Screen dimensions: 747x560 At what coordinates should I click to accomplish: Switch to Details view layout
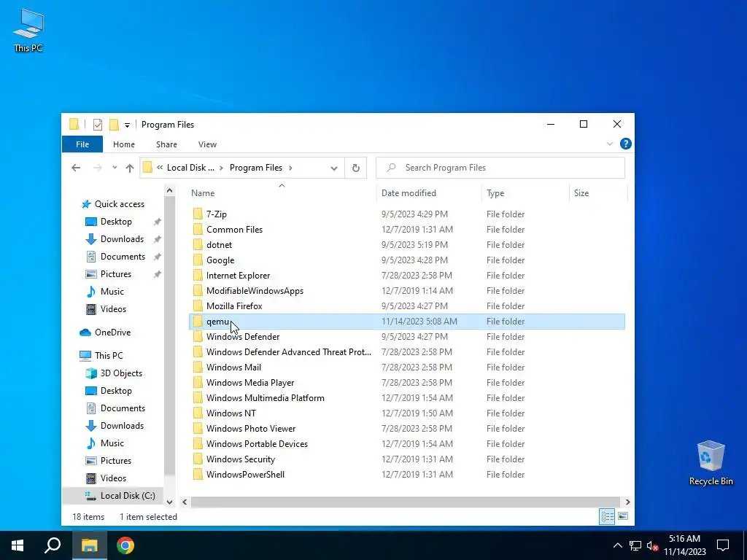click(607, 516)
